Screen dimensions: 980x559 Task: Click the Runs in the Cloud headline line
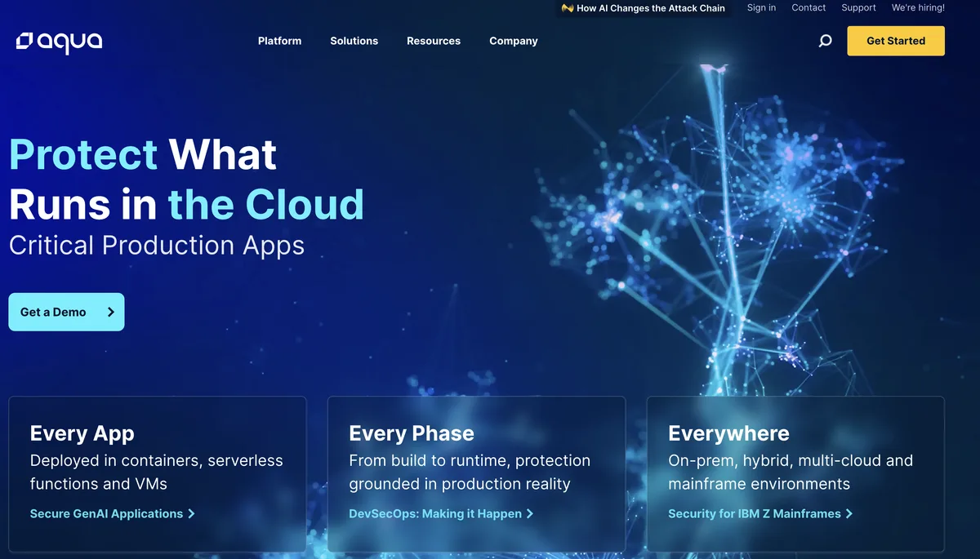click(186, 204)
